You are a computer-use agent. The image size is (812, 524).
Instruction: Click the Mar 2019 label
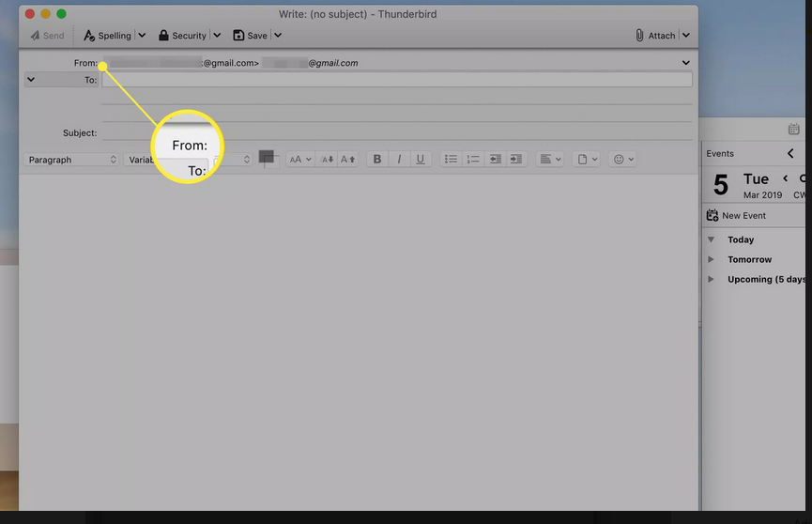tap(763, 195)
